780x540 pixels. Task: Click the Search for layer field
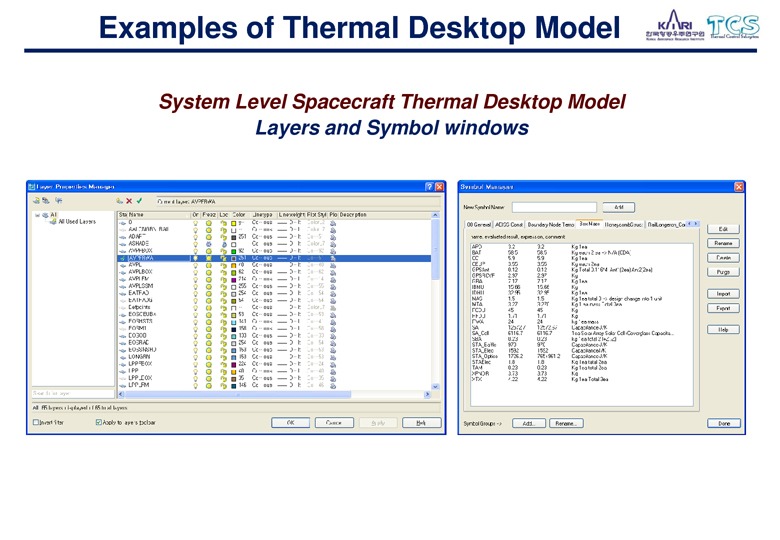tap(73, 393)
